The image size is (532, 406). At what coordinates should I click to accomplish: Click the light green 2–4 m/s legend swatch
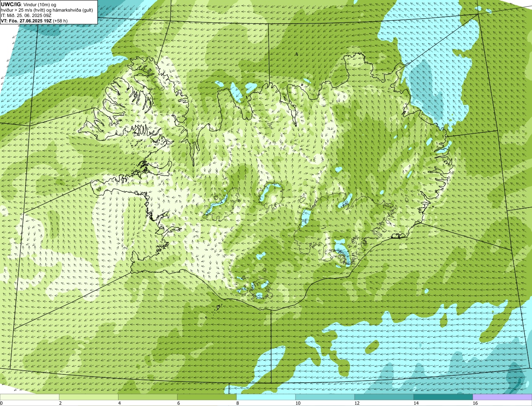click(89, 397)
